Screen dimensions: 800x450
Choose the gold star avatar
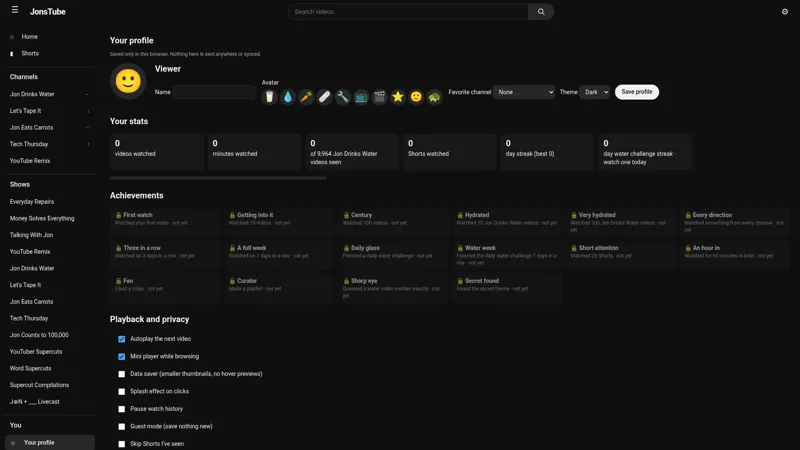click(x=398, y=97)
